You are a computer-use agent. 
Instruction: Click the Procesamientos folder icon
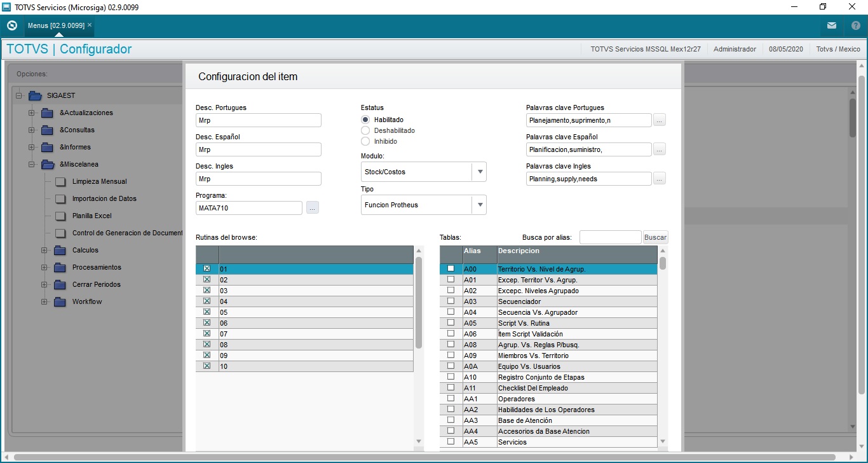coord(60,267)
